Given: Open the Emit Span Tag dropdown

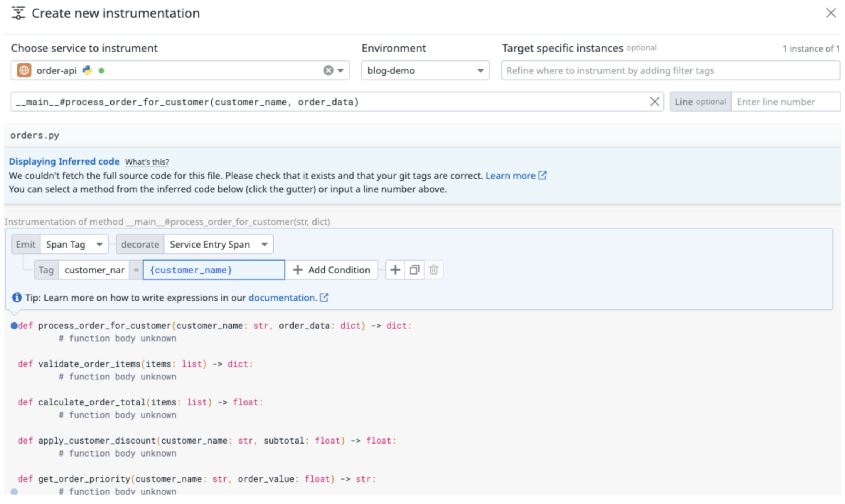Looking at the screenshot, I should pyautogui.click(x=74, y=245).
